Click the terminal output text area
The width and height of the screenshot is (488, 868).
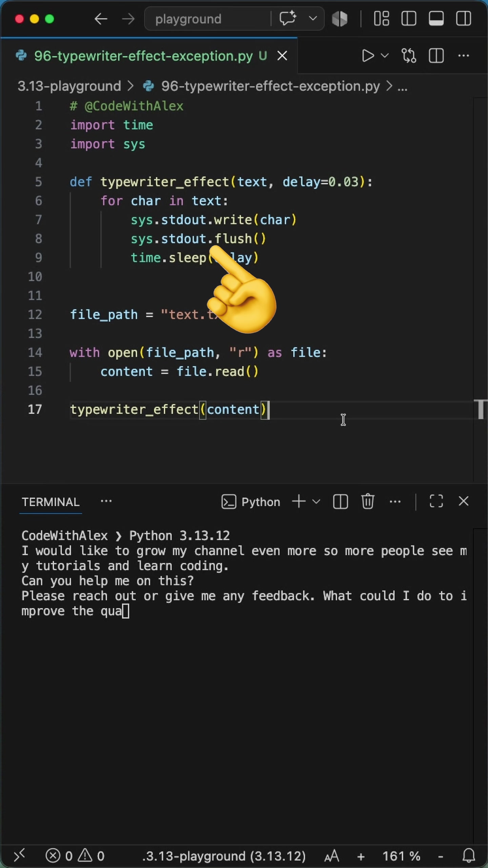[x=244, y=574]
